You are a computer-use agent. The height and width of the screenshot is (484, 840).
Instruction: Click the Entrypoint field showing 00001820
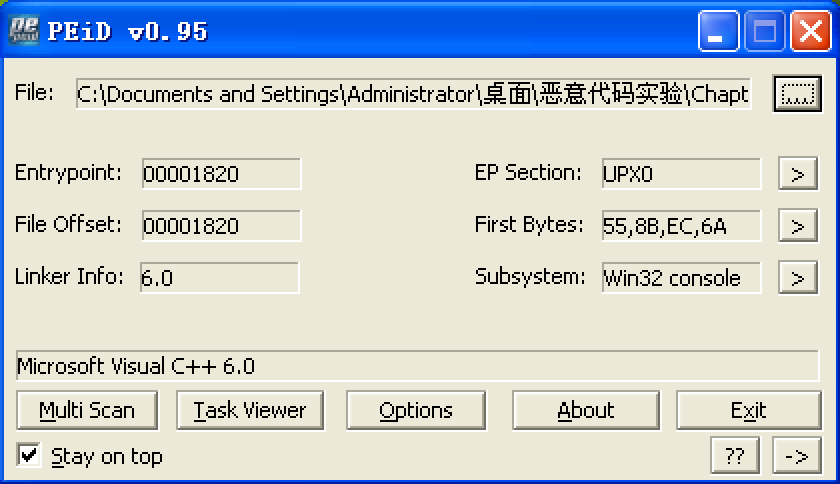(221, 174)
